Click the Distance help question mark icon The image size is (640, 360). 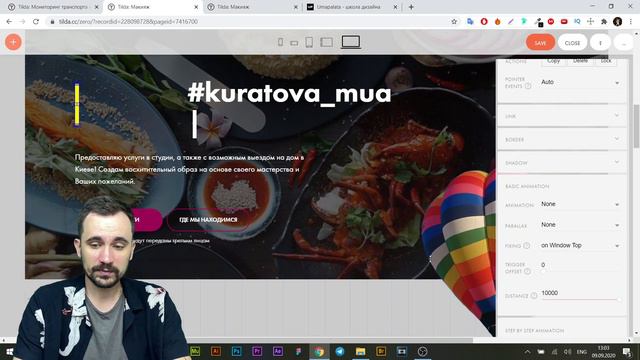point(533,296)
